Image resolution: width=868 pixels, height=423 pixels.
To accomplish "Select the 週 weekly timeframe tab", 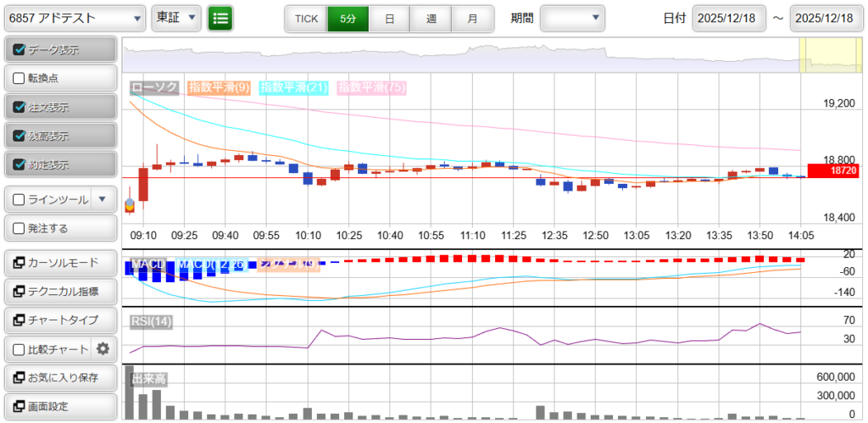I will coord(431,18).
